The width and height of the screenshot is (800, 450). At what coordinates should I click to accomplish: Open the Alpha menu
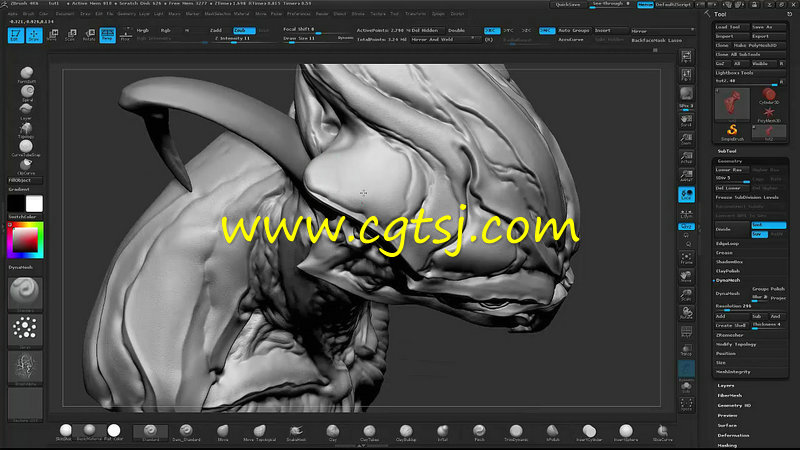(x=13, y=14)
